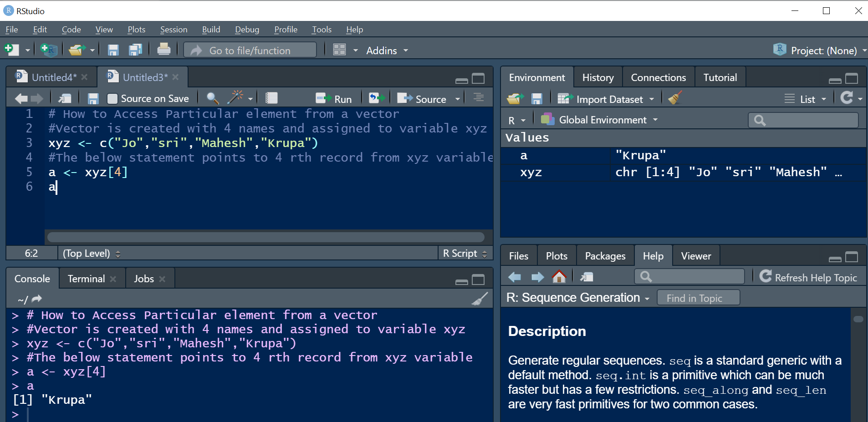Expand the Global Environment dropdown
The width and height of the screenshot is (868, 422).
(x=602, y=120)
